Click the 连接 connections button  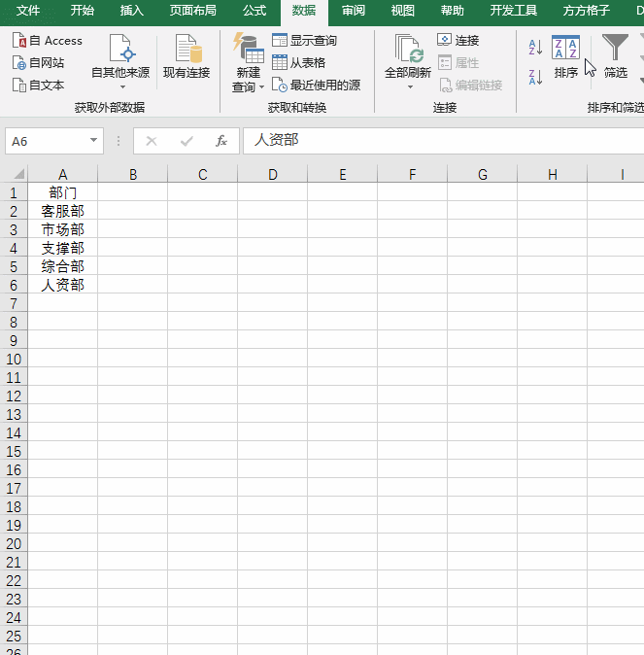[x=458, y=41]
